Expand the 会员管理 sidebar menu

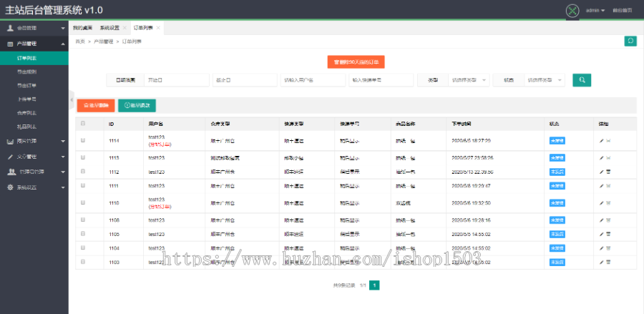click(34, 29)
